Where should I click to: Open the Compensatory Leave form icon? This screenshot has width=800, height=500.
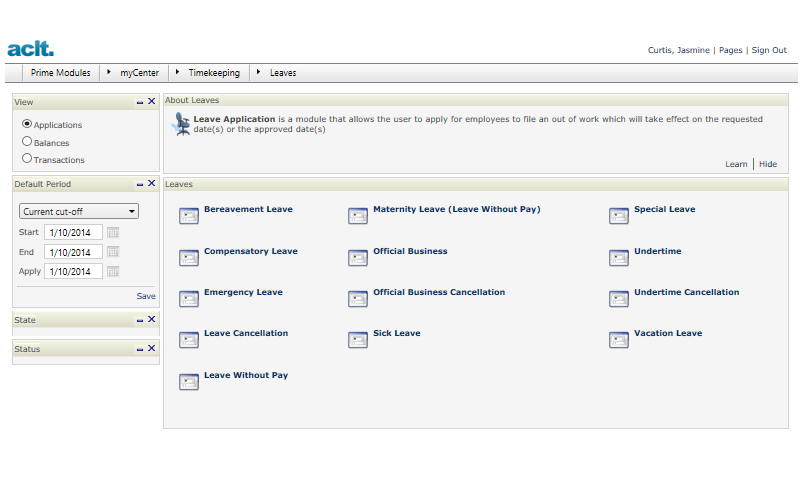189,258
